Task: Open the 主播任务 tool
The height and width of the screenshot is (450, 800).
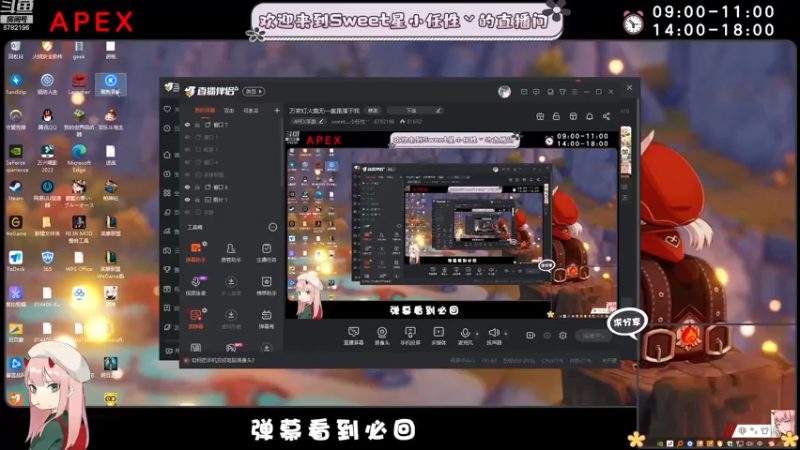Action: pos(266,253)
